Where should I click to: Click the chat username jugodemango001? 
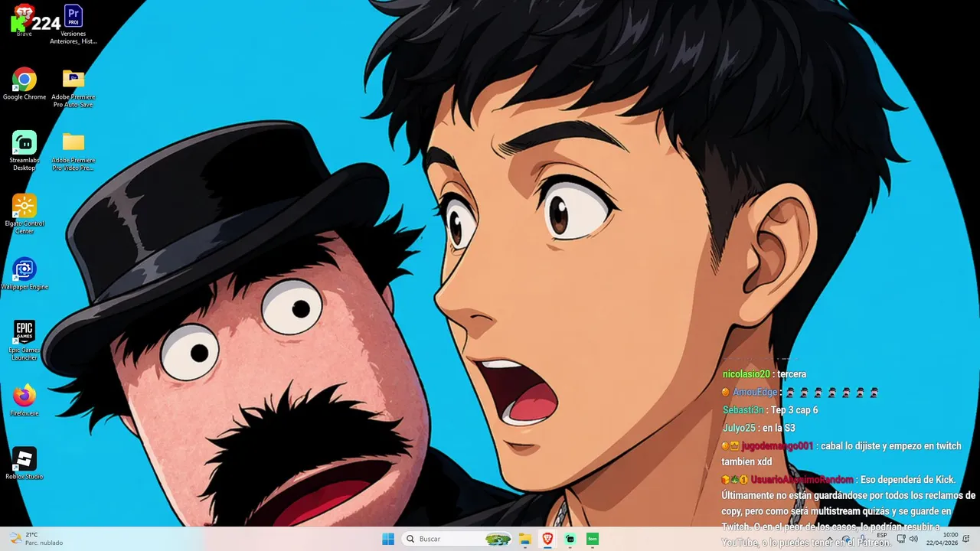click(x=777, y=445)
